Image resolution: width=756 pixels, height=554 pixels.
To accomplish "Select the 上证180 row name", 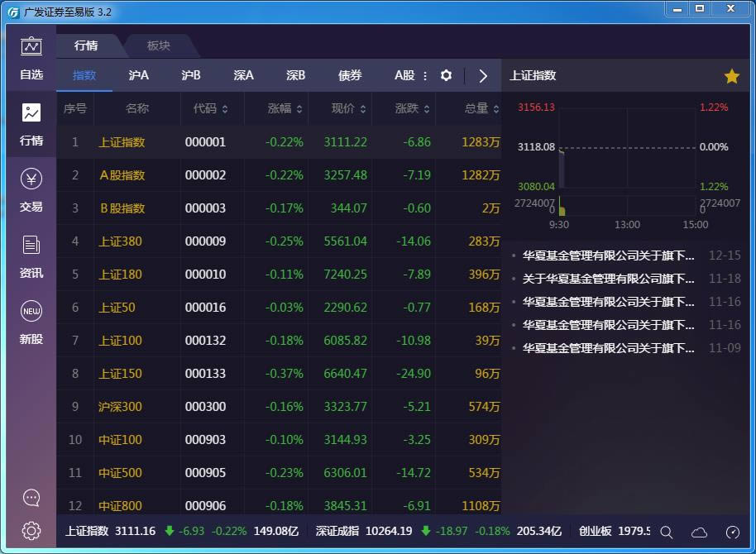I will [x=120, y=275].
